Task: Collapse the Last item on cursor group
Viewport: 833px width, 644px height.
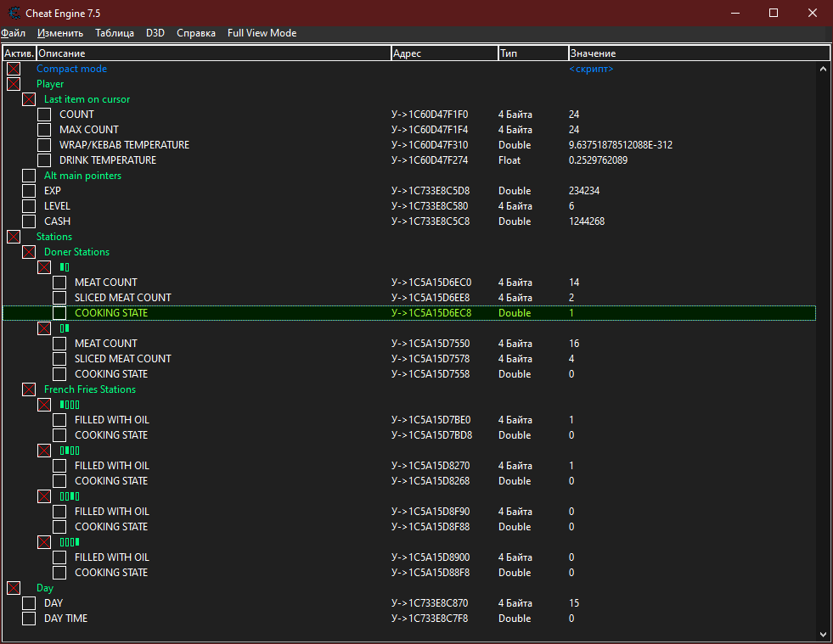Action: click(x=29, y=99)
